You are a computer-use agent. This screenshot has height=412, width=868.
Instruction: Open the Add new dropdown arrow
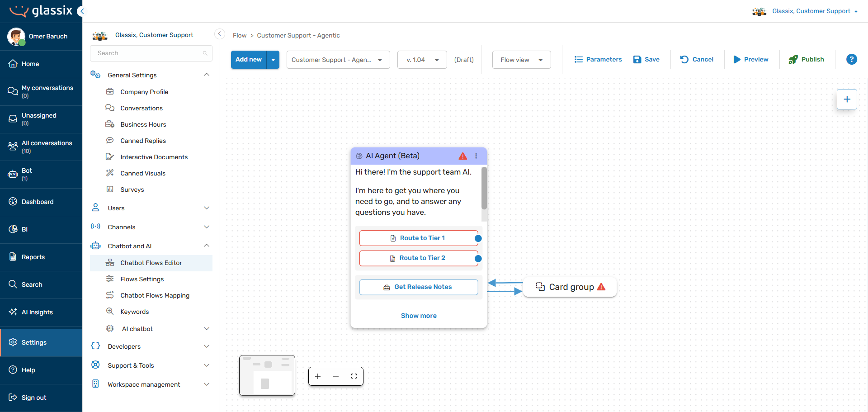(273, 60)
